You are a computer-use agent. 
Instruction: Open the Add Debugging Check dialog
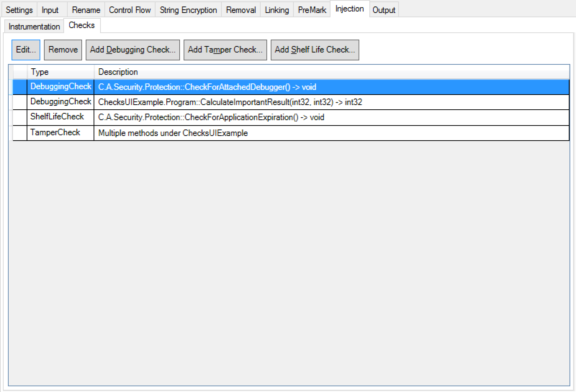tap(132, 50)
